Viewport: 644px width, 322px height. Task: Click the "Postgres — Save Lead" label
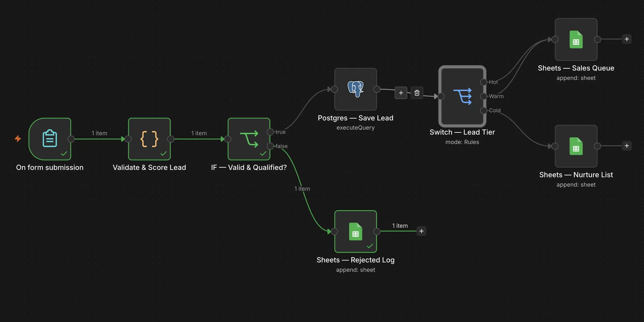(x=355, y=118)
